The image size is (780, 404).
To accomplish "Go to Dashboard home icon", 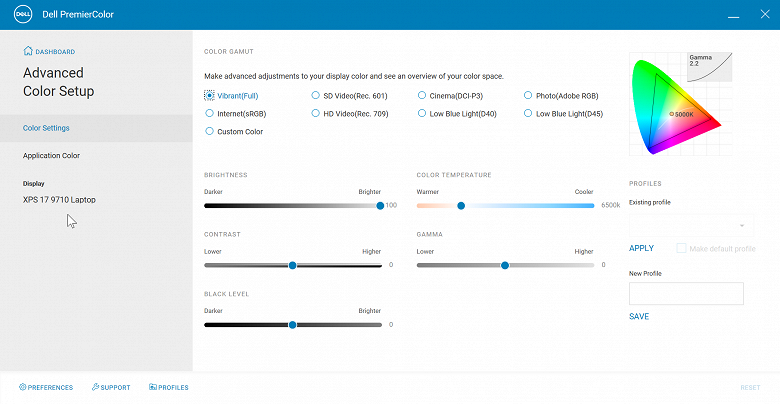I will coord(28,51).
